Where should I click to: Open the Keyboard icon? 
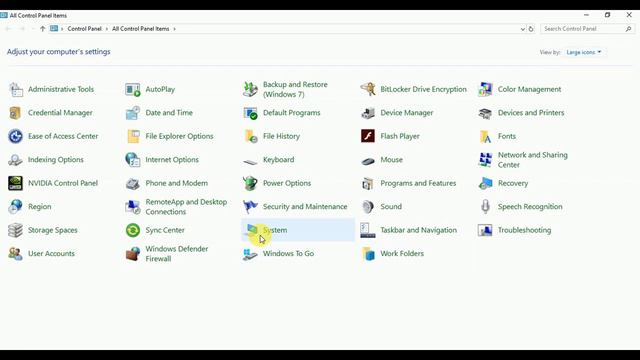tap(251, 161)
